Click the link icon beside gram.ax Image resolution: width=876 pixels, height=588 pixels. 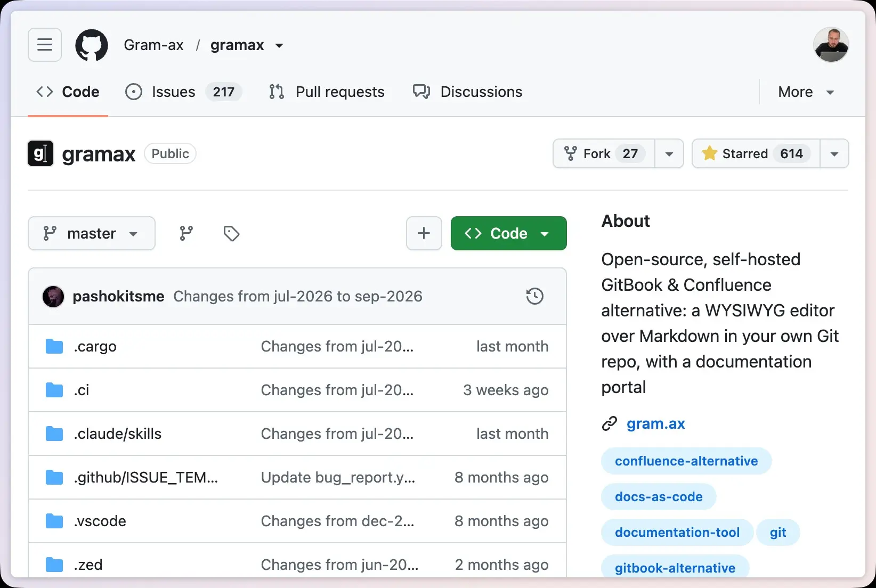tap(610, 423)
